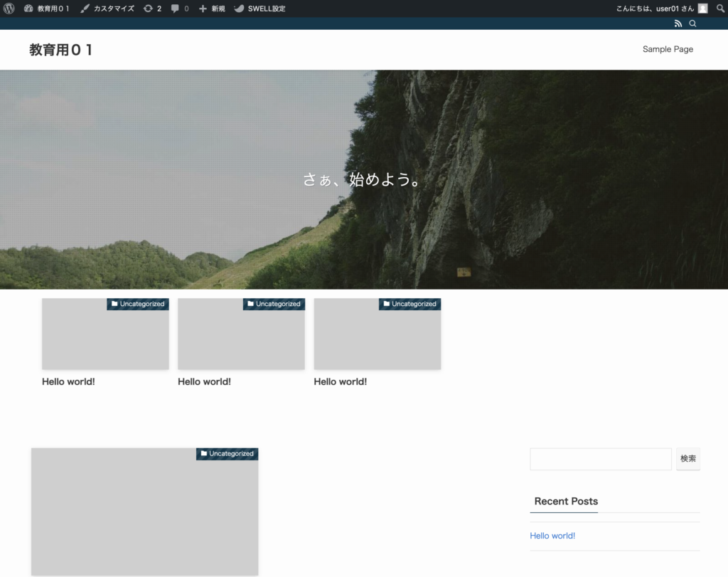Image resolution: width=728 pixels, height=577 pixels.
Task: Click the comments bubble icon
Action: tap(175, 9)
